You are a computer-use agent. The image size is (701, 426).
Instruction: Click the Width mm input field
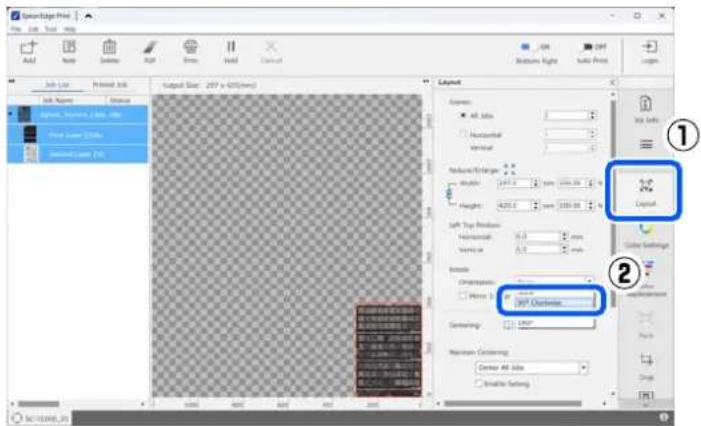click(x=515, y=183)
